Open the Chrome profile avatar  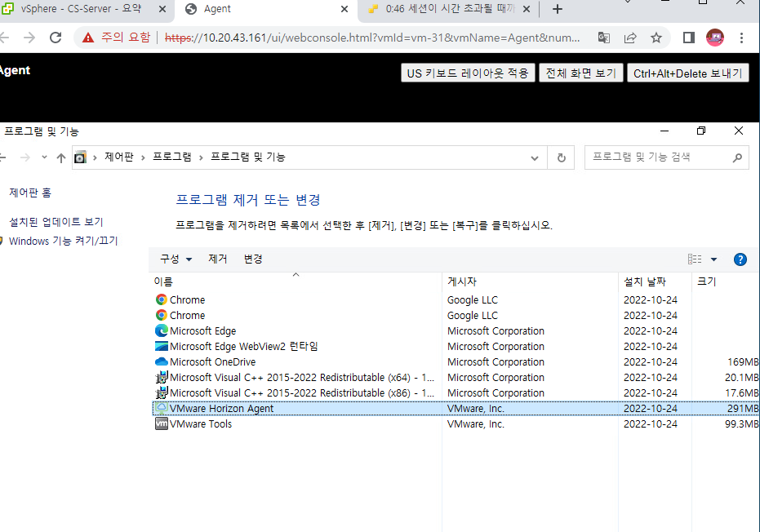click(715, 38)
